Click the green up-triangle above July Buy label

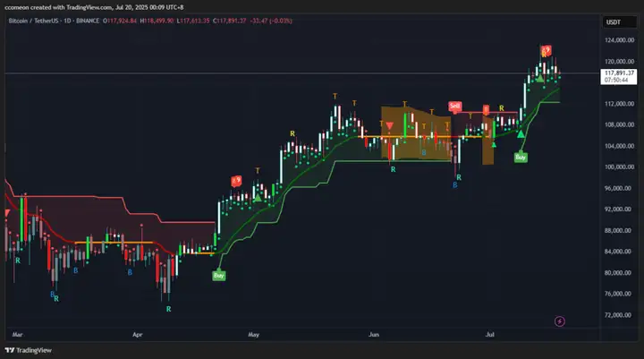pos(521,134)
